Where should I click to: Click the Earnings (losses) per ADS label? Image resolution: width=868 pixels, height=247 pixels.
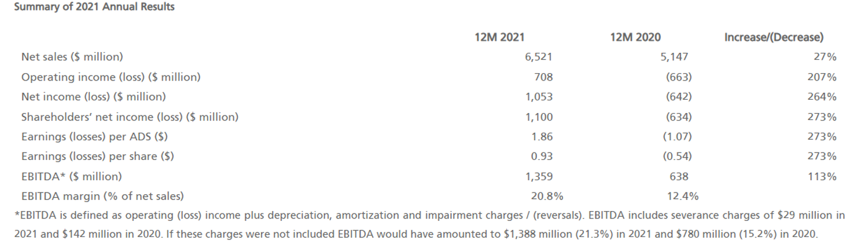pyautogui.click(x=95, y=137)
